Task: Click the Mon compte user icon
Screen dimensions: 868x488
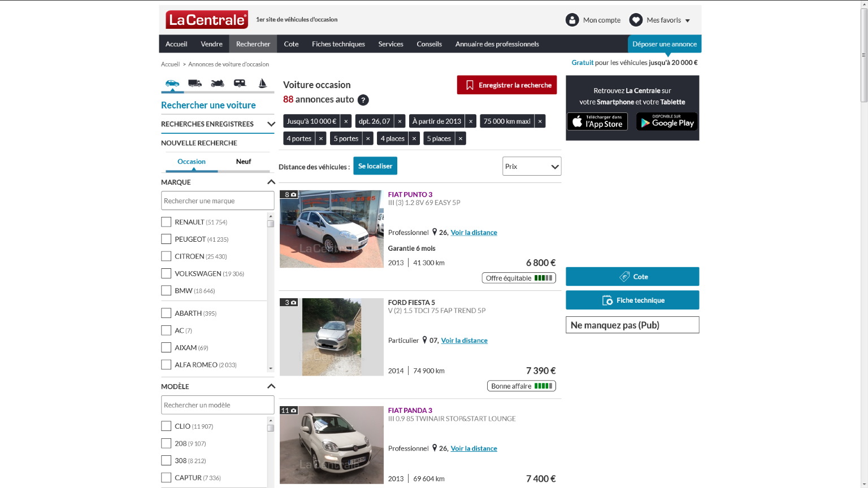Action: pyautogui.click(x=572, y=20)
